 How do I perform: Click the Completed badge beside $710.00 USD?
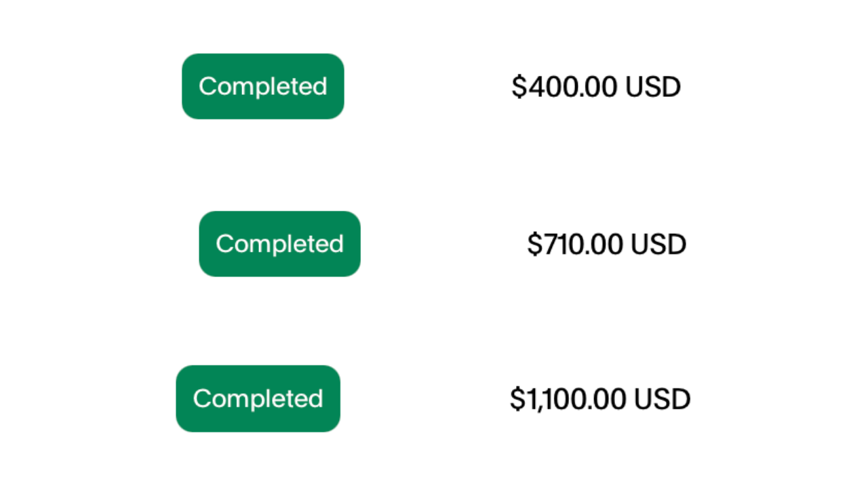point(279,244)
